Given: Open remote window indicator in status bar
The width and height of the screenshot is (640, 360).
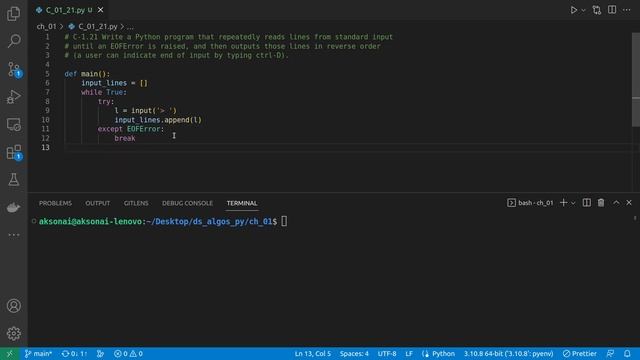Looking at the screenshot, I should click(x=9, y=353).
